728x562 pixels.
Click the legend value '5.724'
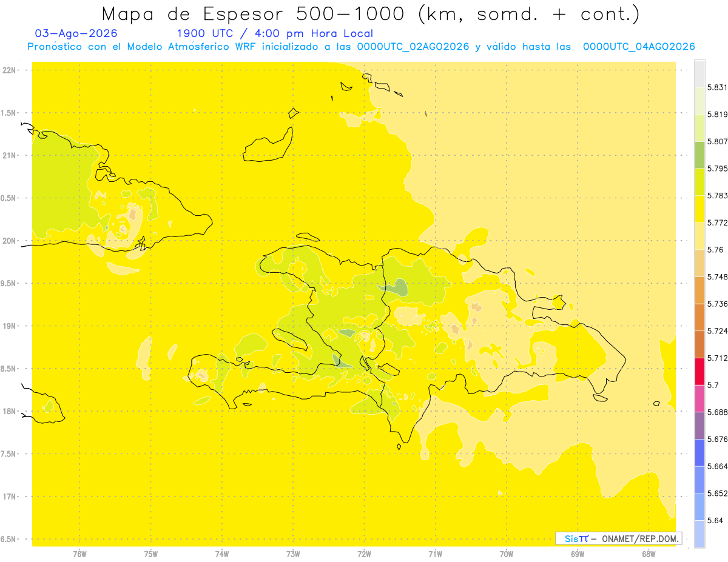coord(717,331)
